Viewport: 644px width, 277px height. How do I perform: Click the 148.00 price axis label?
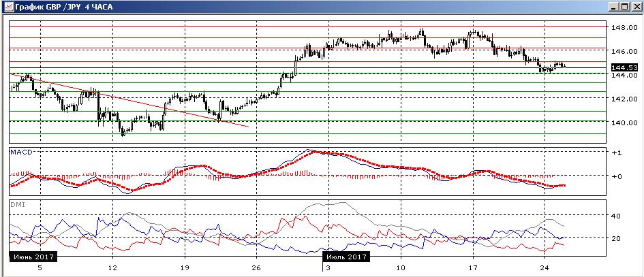point(625,28)
